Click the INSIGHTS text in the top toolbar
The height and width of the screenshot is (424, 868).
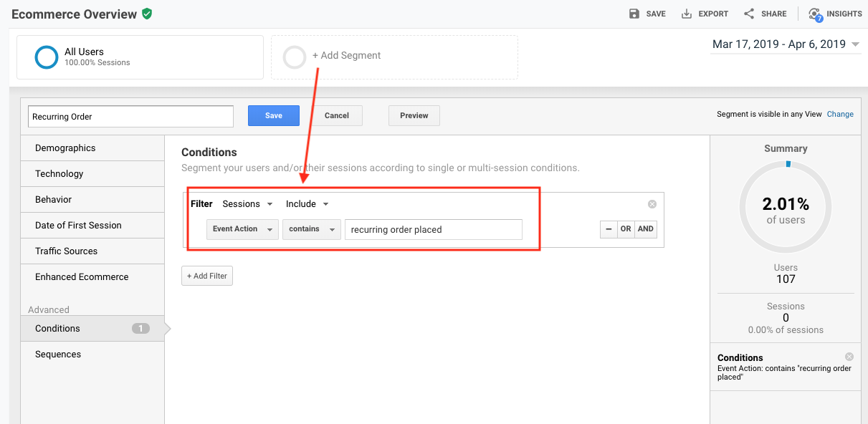(x=844, y=14)
